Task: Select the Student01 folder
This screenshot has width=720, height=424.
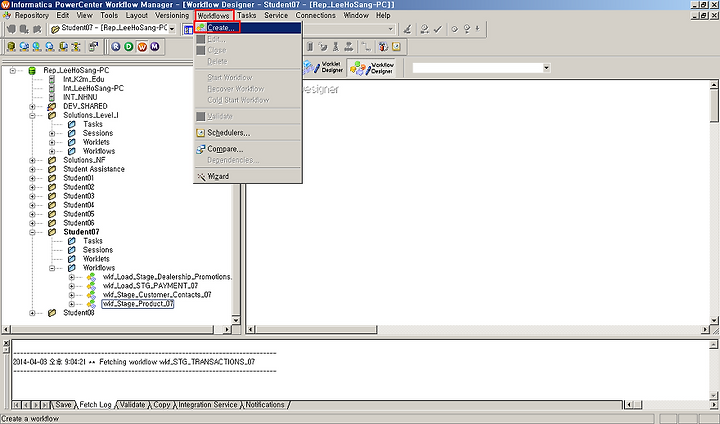Action: 79,178
